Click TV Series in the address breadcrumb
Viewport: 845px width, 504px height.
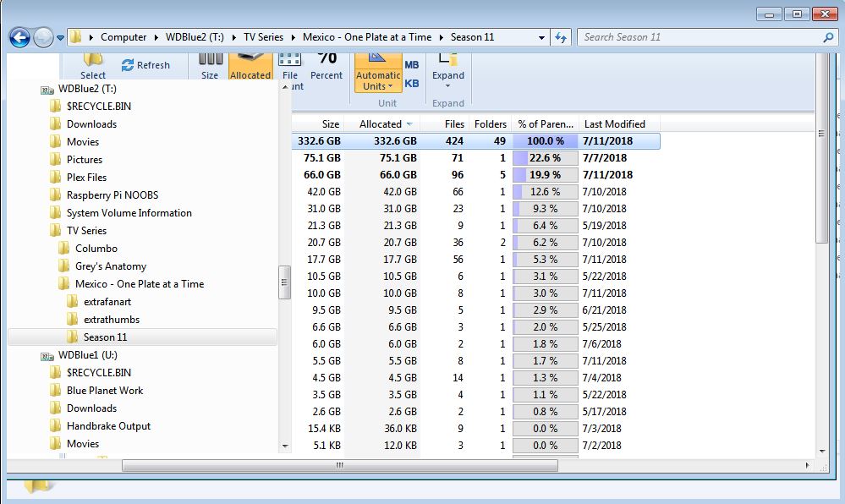coord(263,37)
